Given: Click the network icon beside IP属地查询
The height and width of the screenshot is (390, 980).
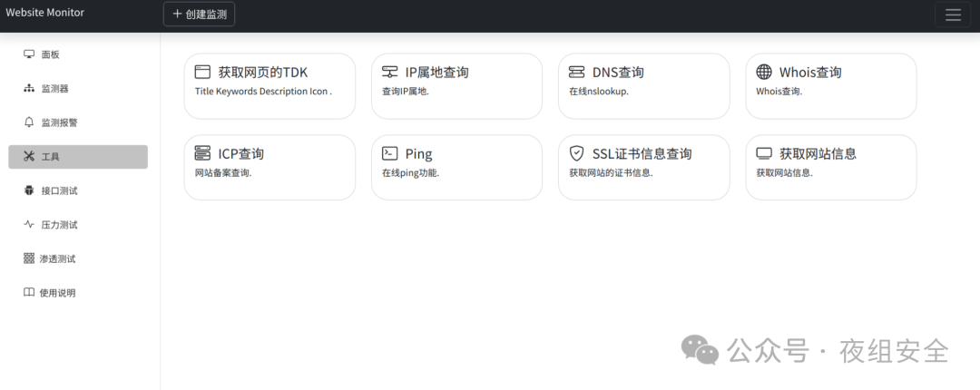Looking at the screenshot, I should (x=389, y=73).
